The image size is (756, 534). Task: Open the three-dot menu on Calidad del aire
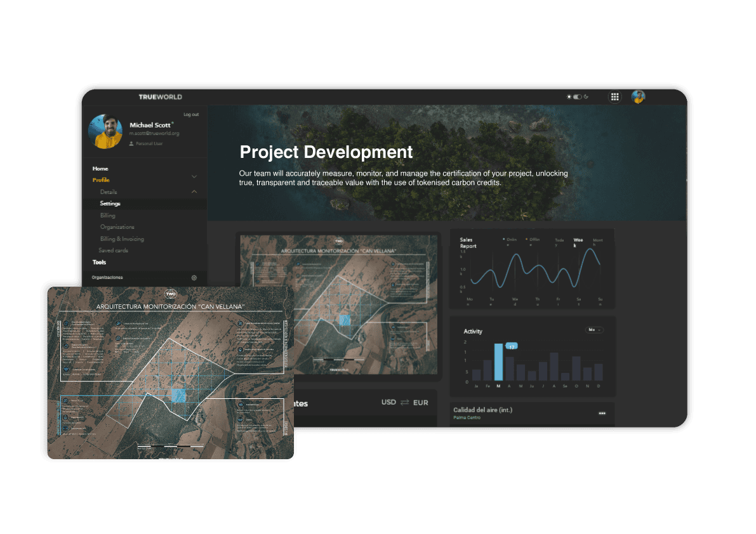[602, 413]
